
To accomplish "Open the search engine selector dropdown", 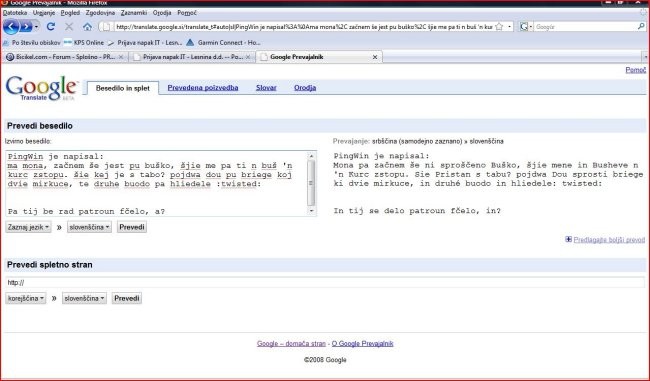I will (526, 27).
